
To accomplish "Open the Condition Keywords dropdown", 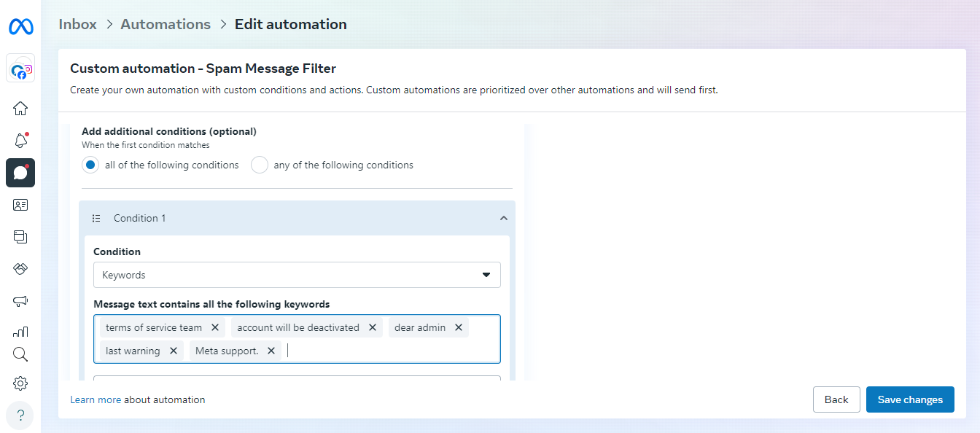I will [297, 275].
